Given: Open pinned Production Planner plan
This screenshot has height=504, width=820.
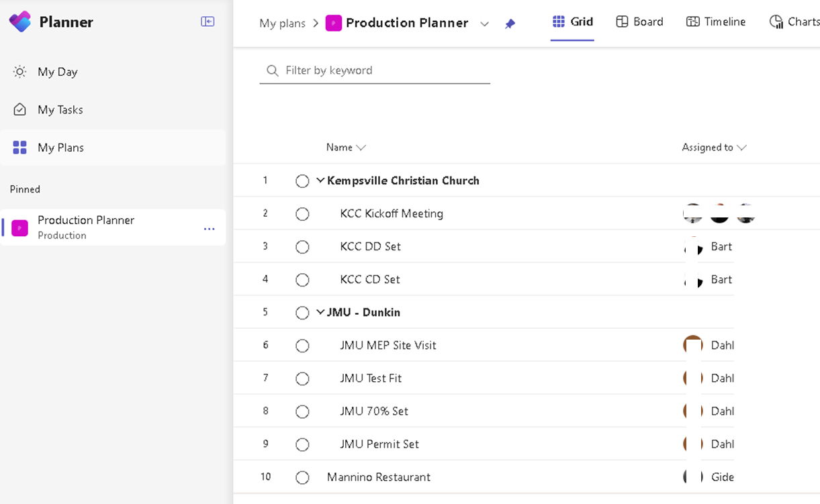Looking at the screenshot, I should 113,228.
